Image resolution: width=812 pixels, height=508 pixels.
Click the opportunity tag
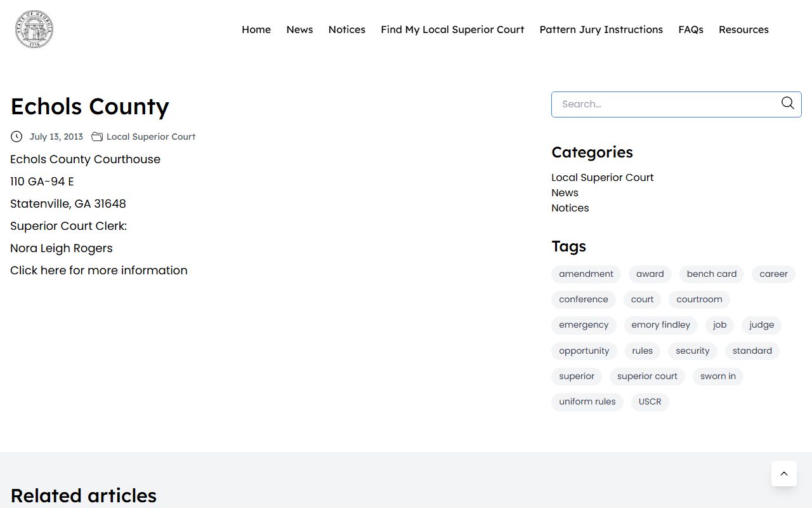[x=584, y=351]
